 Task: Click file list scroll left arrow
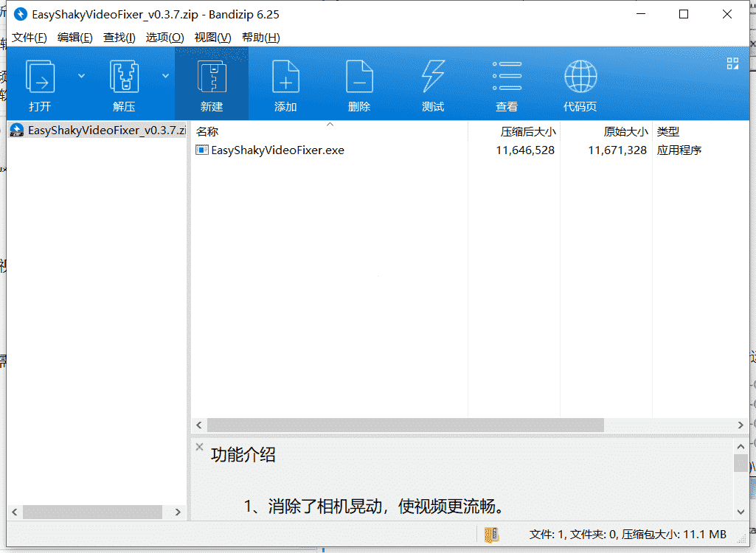tap(198, 425)
